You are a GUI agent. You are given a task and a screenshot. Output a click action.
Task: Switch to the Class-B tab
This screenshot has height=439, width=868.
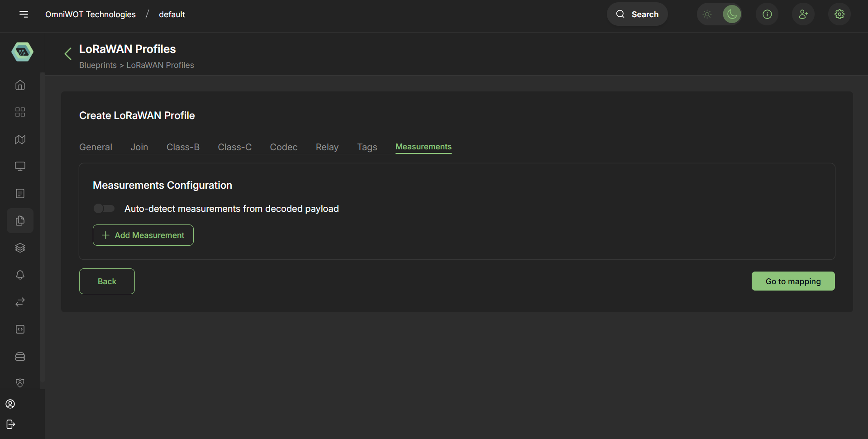click(183, 147)
